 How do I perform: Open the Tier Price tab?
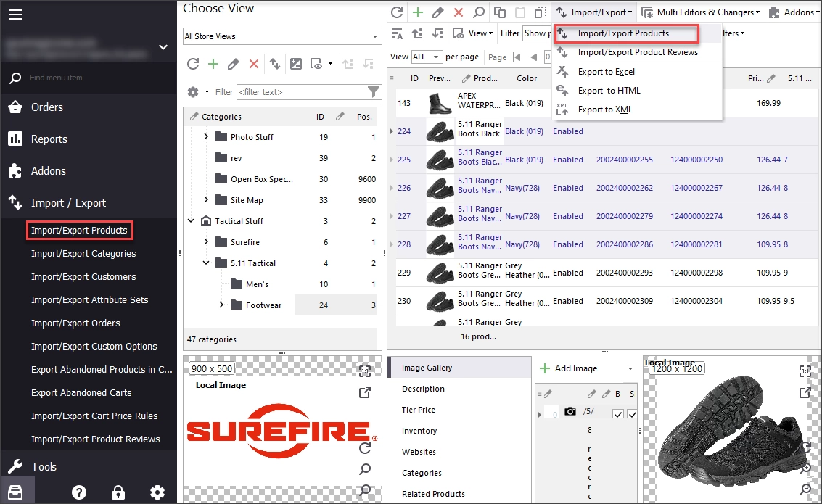point(419,410)
